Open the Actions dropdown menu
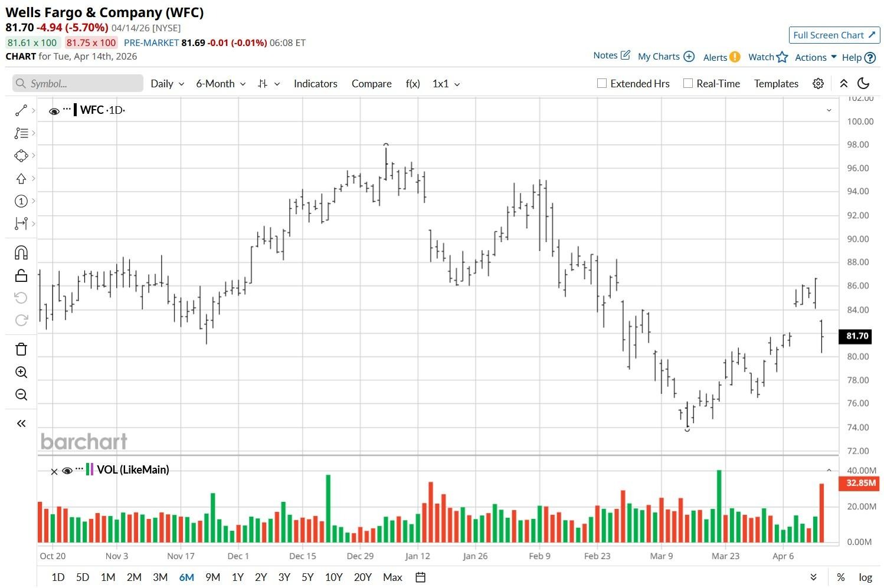884x588 pixels. (816, 57)
